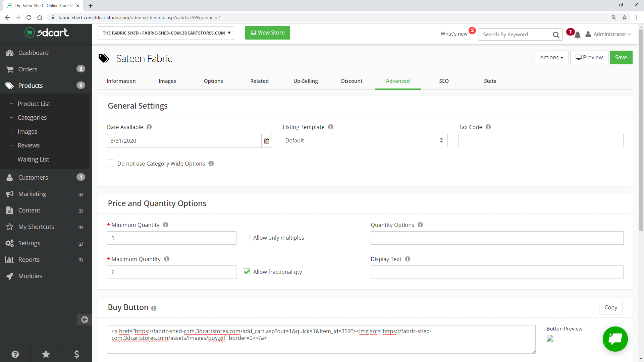Viewport: 644px width, 362px height.
Task: Enable Do not use Category Wide Options
Action: click(110, 164)
